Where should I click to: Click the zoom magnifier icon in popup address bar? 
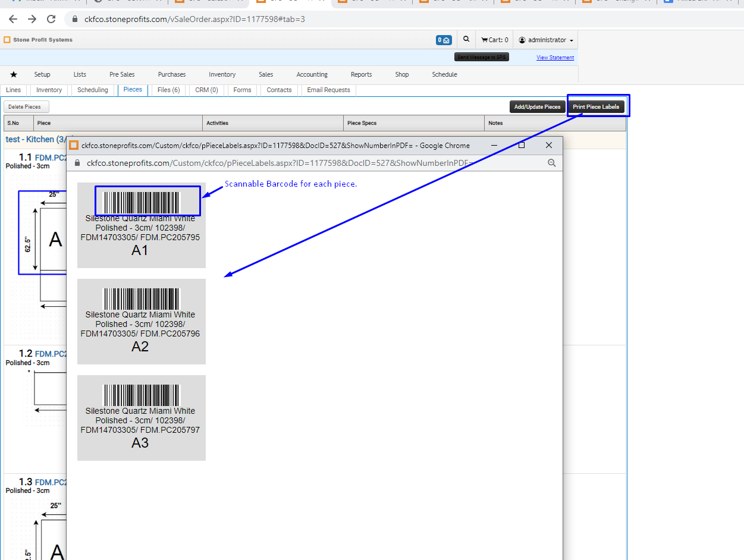click(551, 163)
